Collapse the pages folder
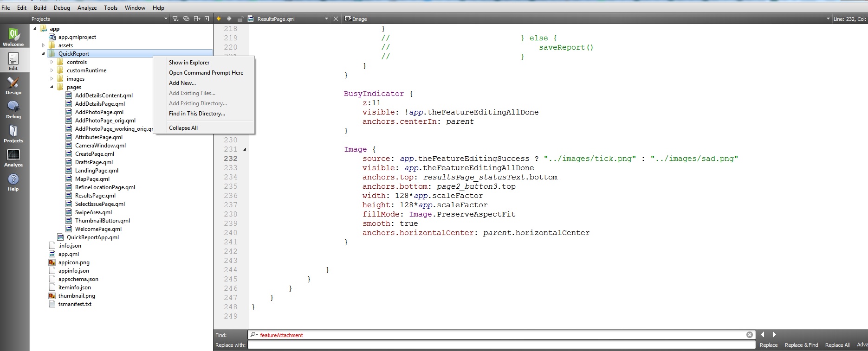This screenshot has width=868, height=351. [52, 87]
